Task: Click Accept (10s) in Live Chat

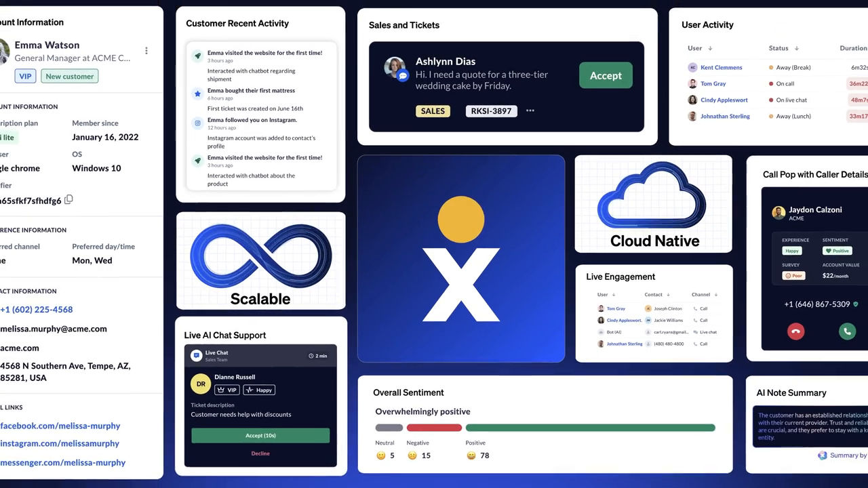Action: pos(260,435)
